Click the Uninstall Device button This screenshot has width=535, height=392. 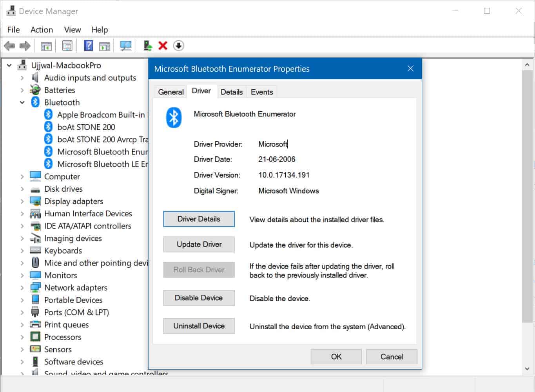click(x=199, y=326)
